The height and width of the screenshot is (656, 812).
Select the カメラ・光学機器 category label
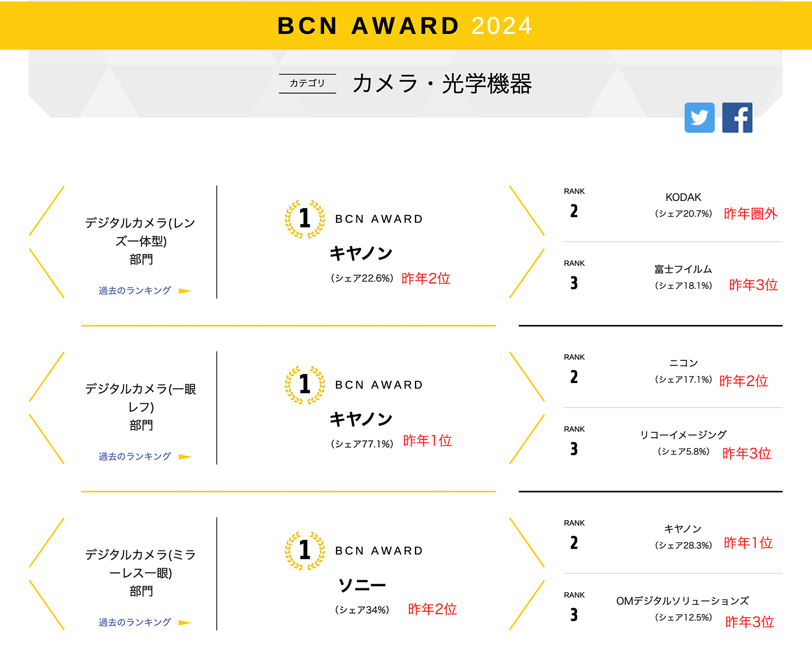coord(443,83)
